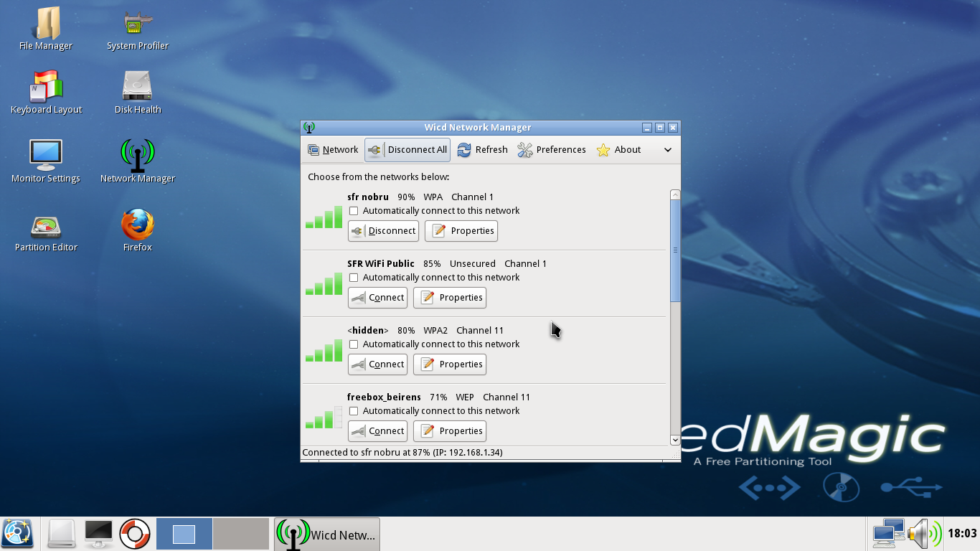Switch to the second workspace in pager
Screen dimensions: 980x551
click(241, 534)
